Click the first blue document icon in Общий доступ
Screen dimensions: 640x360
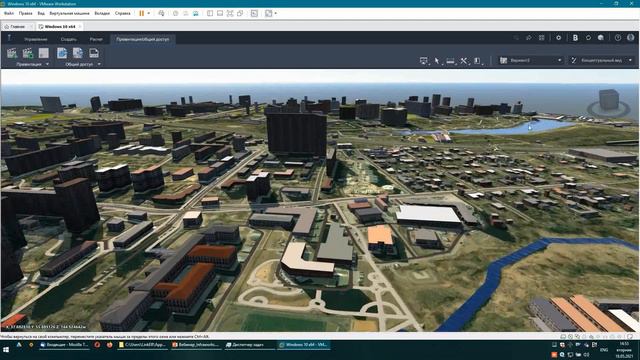[x=62, y=53]
